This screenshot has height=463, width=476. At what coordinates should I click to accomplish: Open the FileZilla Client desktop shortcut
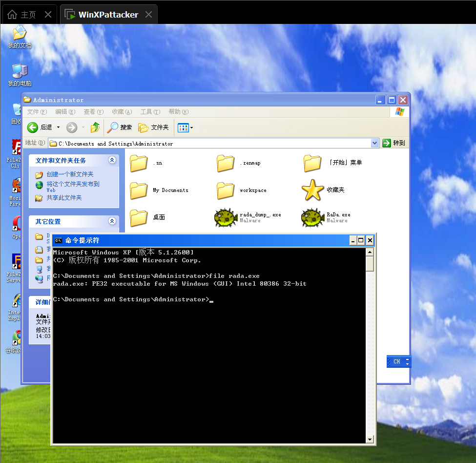14,154
